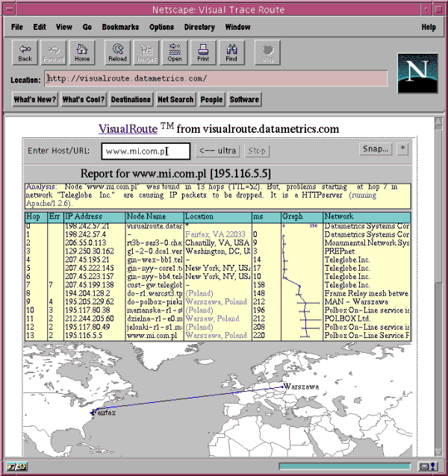Viewport: 448px width, 476px height.
Task: Click IP address 195.116.5.5 in table
Action: (84, 336)
